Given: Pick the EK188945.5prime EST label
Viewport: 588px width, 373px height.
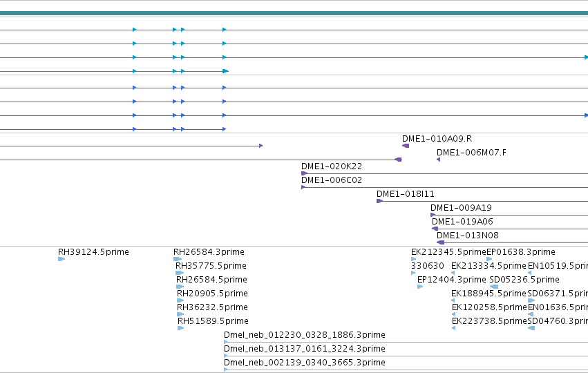Looking at the screenshot, I should [x=489, y=294].
